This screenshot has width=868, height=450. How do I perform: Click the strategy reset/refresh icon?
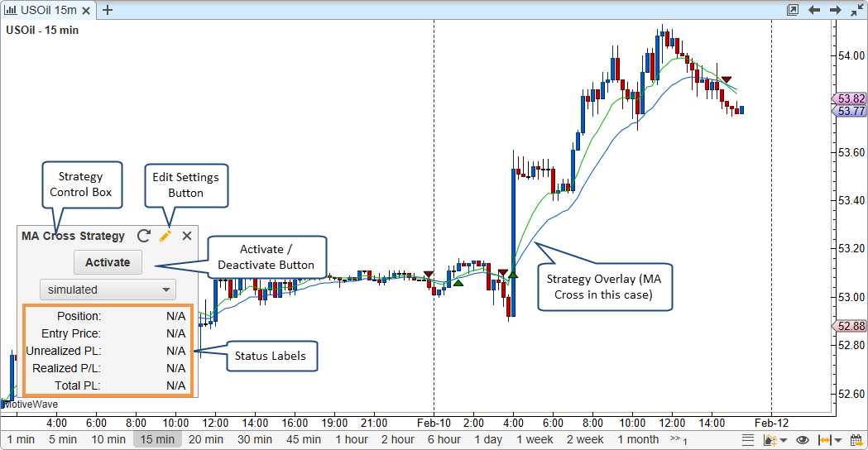point(144,236)
